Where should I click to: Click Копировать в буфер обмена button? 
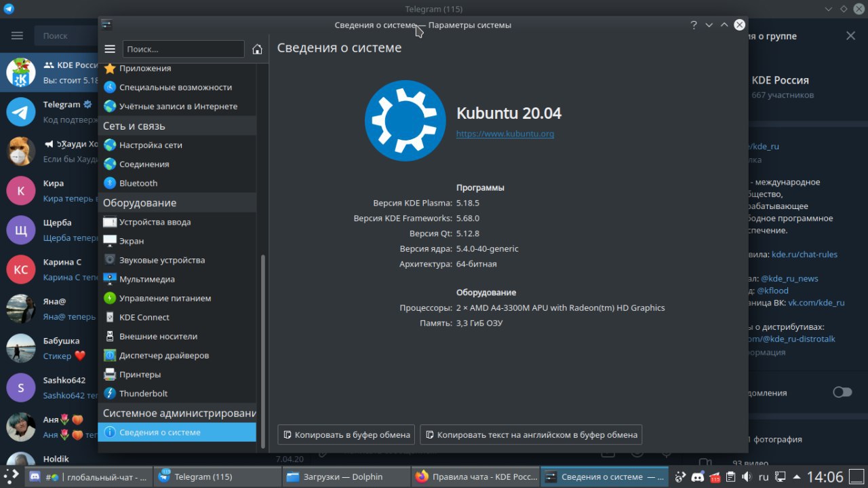347,434
